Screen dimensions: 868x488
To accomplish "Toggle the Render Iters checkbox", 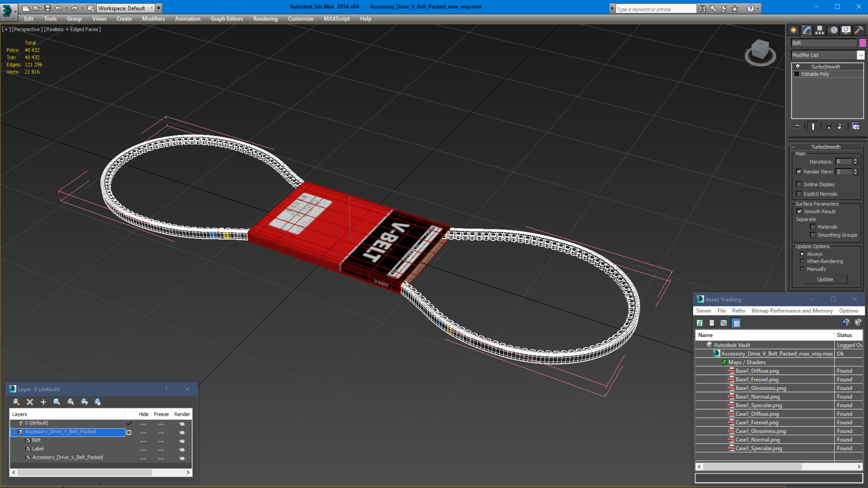I will coord(799,172).
